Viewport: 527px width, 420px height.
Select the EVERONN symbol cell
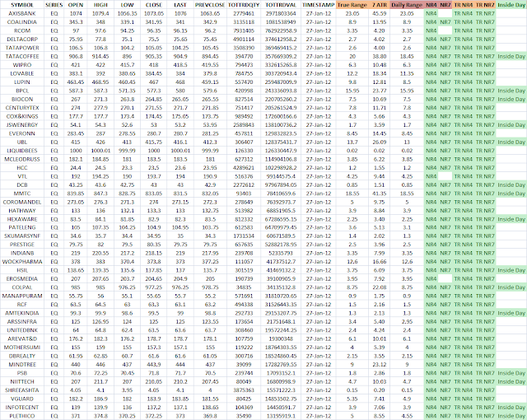point(22,133)
